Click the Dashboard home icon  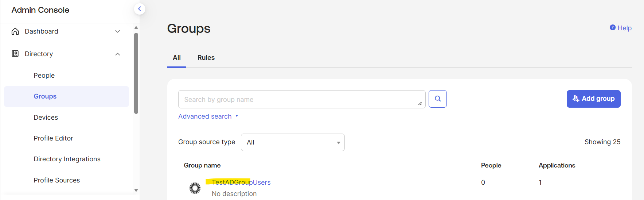coord(15,31)
